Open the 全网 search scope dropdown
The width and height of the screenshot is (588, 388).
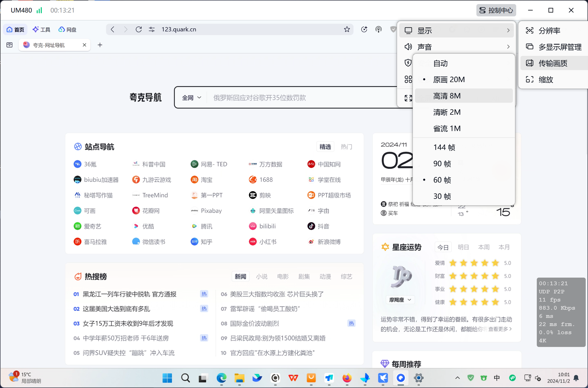click(191, 98)
